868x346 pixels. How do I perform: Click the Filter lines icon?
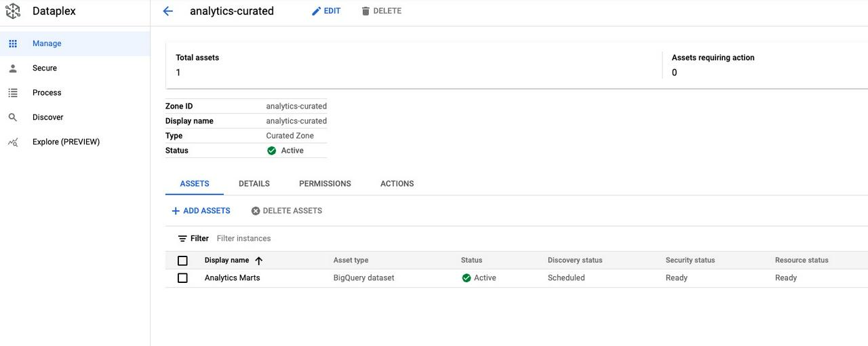tap(182, 239)
